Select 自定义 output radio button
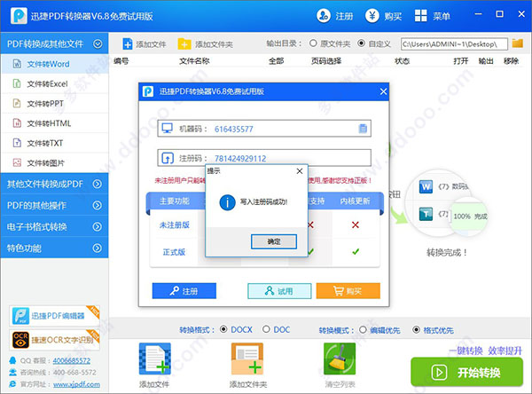This screenshot has width=532, height=394. (x=362, y=43)
